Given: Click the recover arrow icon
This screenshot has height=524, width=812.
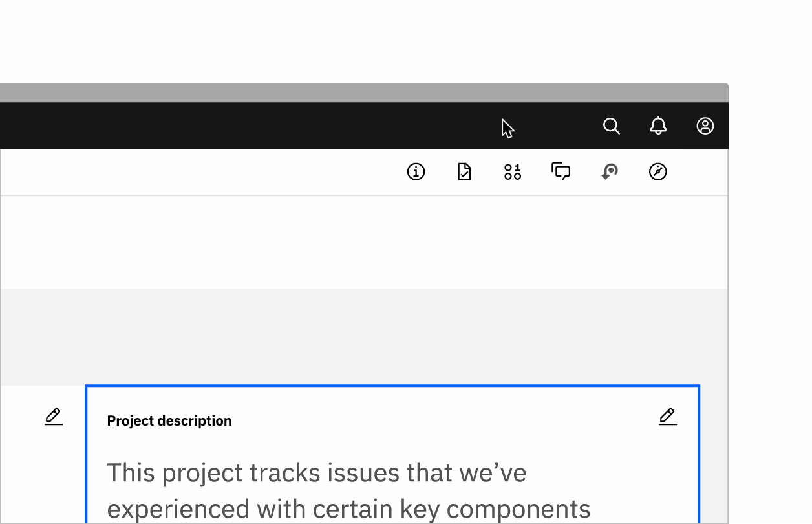Looking at the screenshot, I should point(609,172).
